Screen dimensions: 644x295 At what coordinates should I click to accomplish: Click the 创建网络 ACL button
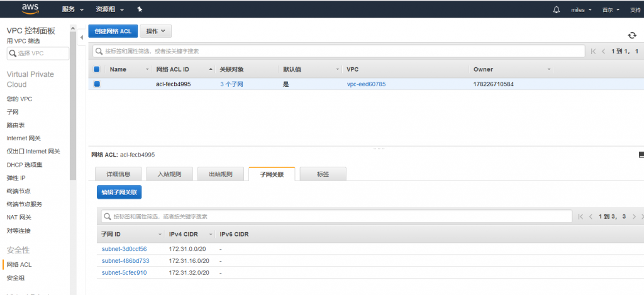pos(113,31)
